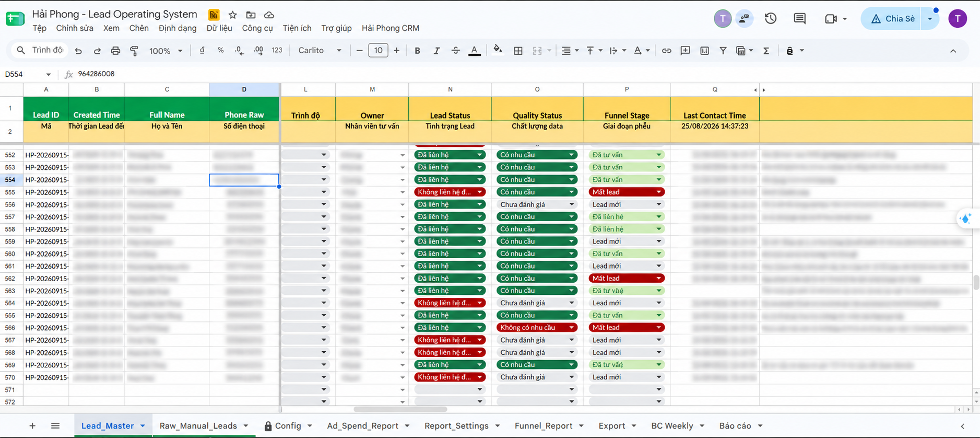Open the cell name box dropdown
980x438 pixels.
(x=48, y=74)
